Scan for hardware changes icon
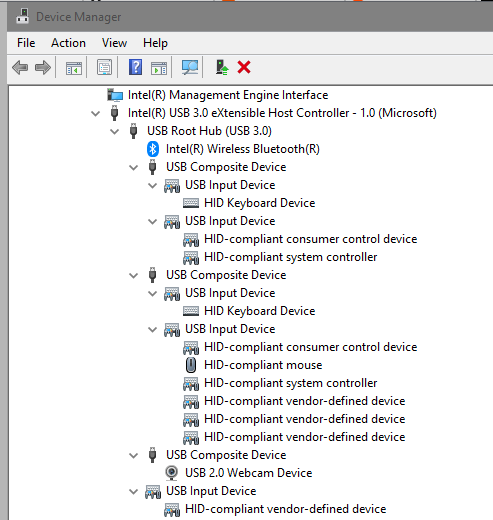This screenshot has height=520, width=493. (x=190, y=67)
